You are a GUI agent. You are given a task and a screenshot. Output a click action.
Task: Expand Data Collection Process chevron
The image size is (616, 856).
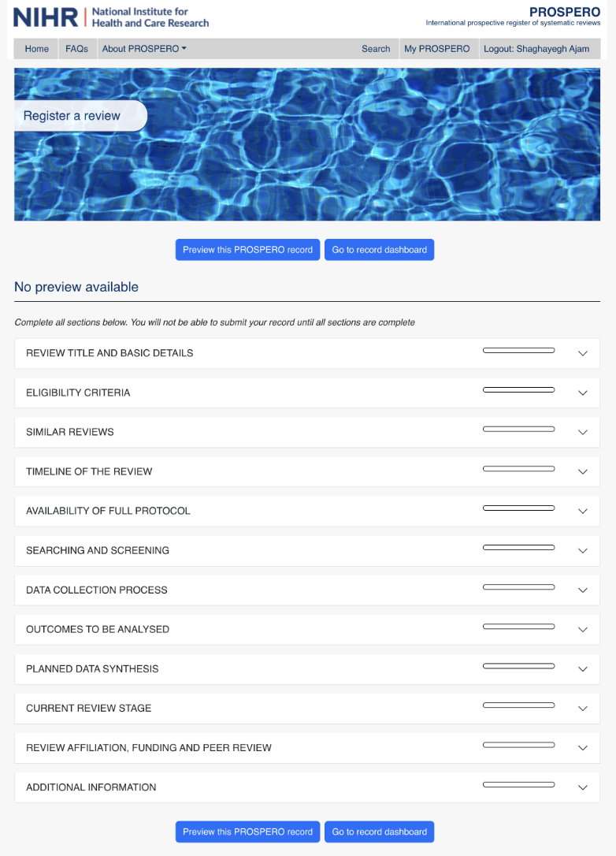point(583,590)
